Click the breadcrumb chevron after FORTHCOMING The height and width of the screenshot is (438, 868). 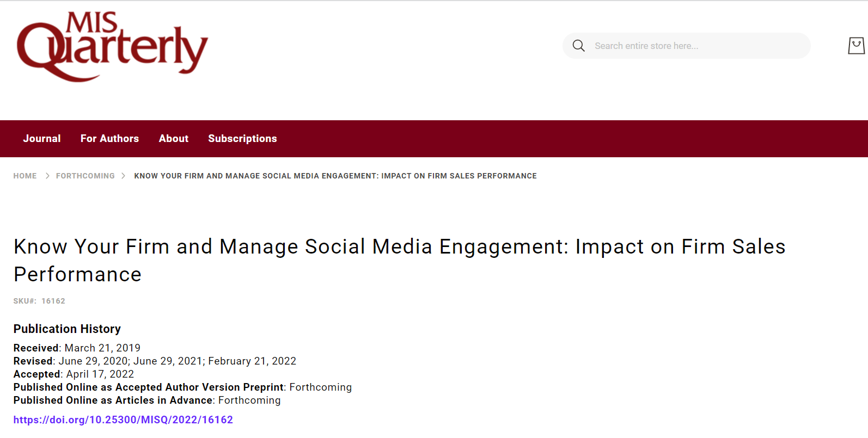point(123,176)
